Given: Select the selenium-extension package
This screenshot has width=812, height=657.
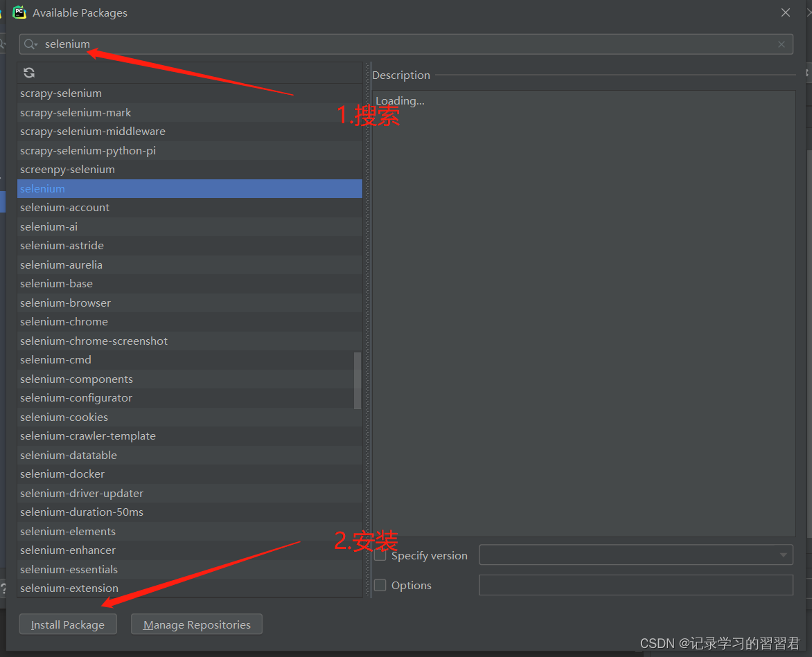Looking at the screenshot, I should pyautogui.click(x=190, y=588).
